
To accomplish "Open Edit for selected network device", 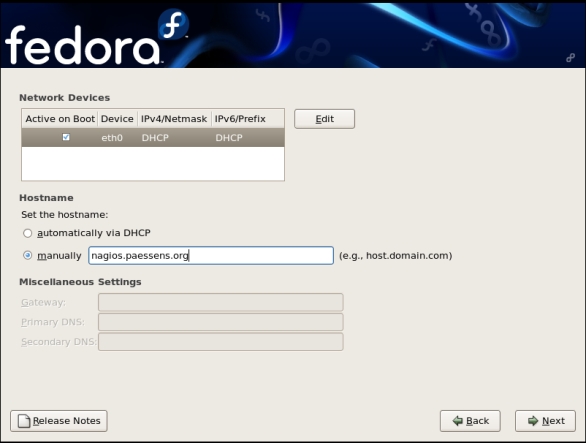I will [x=324, y=119].
